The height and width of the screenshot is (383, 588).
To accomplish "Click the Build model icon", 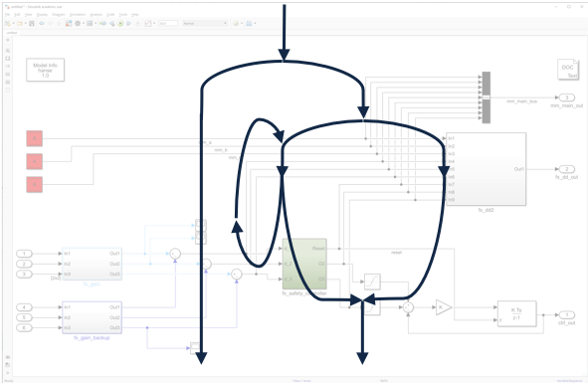I will [x=249, y=23].
